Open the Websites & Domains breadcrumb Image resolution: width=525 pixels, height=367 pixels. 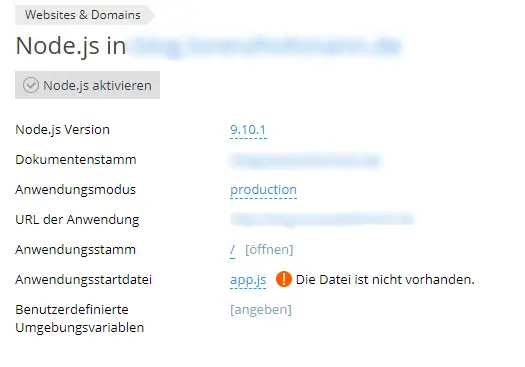[83, 15]
